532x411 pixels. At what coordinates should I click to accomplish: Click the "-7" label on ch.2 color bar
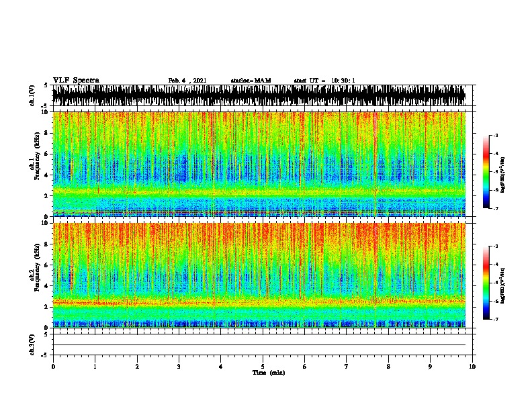pos(495,320)
